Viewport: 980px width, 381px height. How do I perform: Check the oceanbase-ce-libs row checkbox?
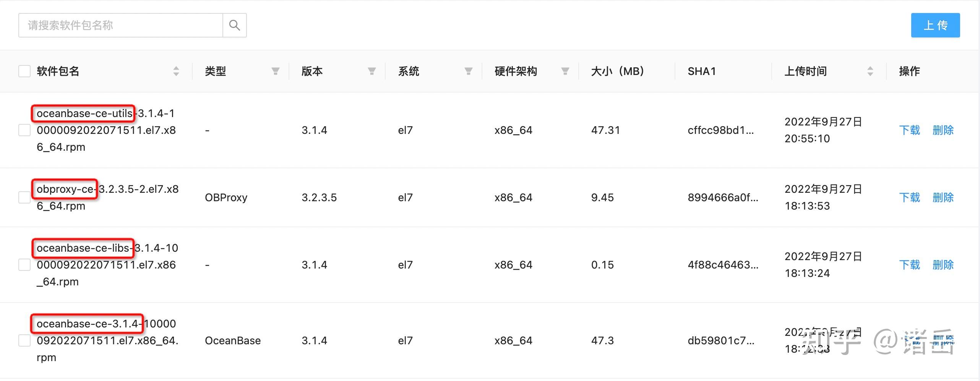24,265
